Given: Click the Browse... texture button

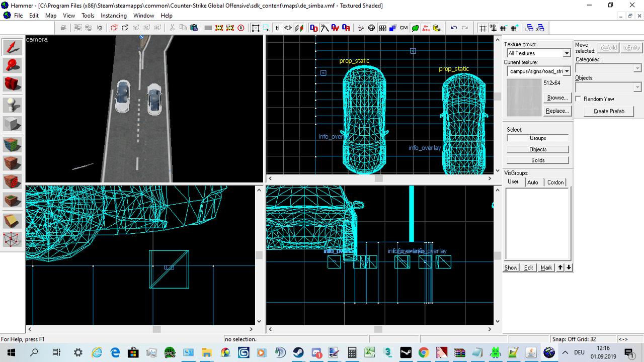Looking at the screenshot, I should coord(557,98).
